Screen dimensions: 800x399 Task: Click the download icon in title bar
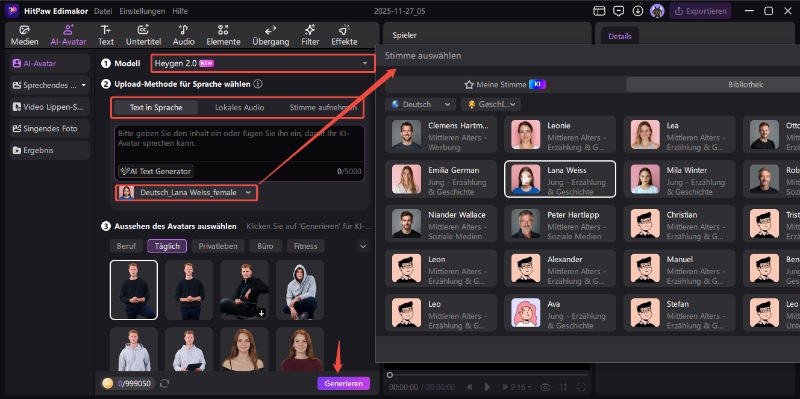[638, 11]
